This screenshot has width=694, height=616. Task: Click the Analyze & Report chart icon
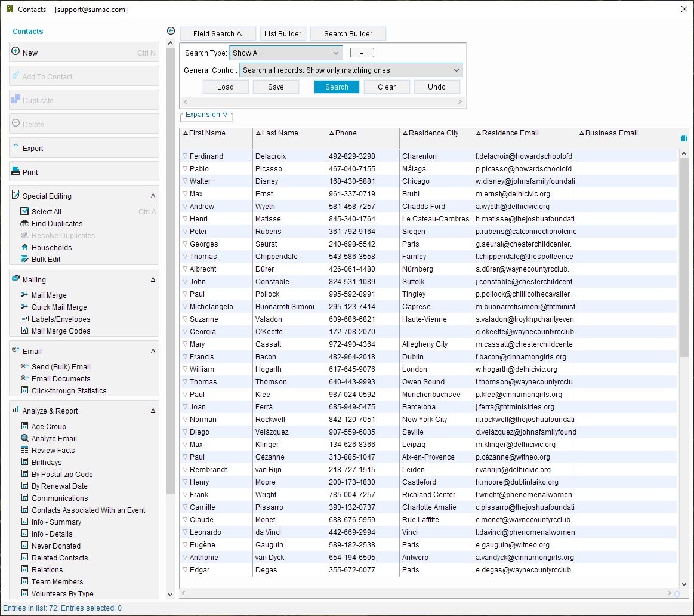pos(16,409)
